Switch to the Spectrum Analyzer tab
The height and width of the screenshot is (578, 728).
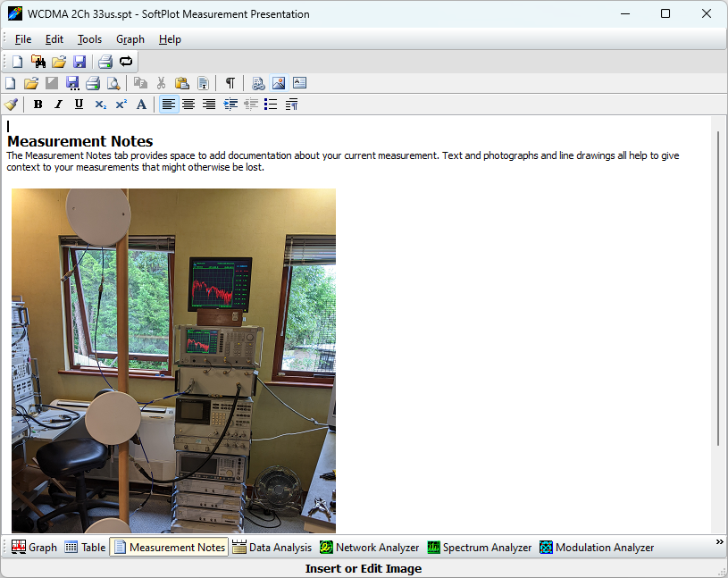coord(479,548)
